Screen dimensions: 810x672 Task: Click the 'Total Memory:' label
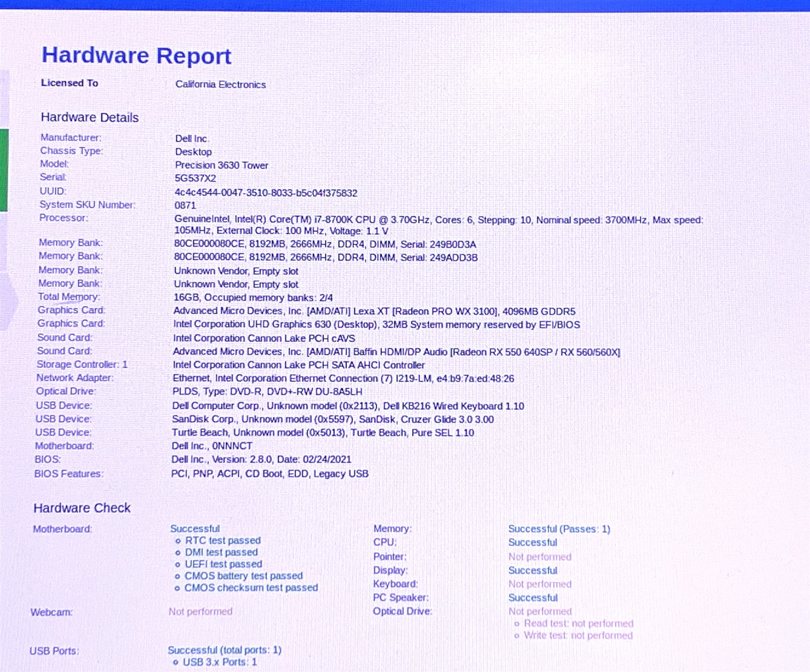point(69,297)
